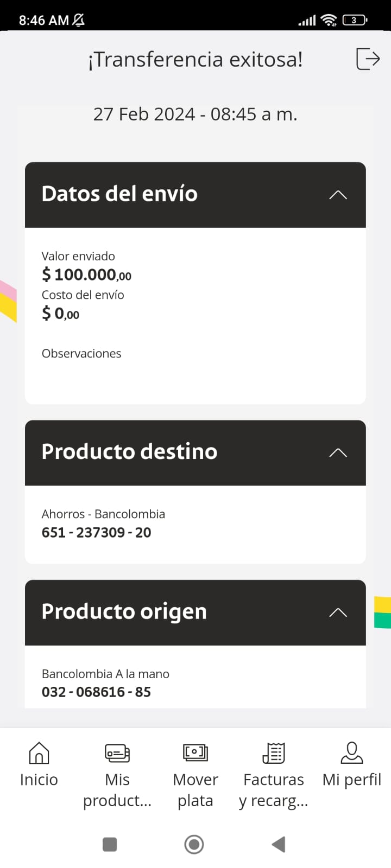The width and height of the screenshot is (391, 868).
Task: Tap the Facturas y recargas label
Action: (x=274, y=790)
